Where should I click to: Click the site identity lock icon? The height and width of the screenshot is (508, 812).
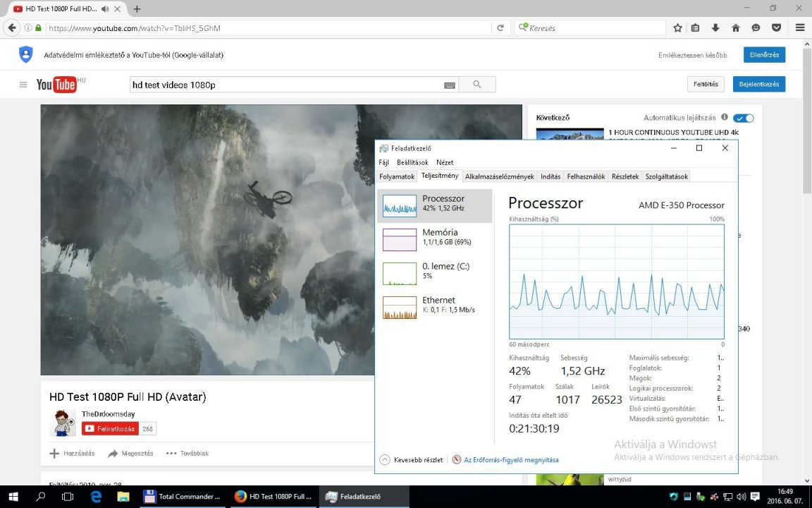38,28
